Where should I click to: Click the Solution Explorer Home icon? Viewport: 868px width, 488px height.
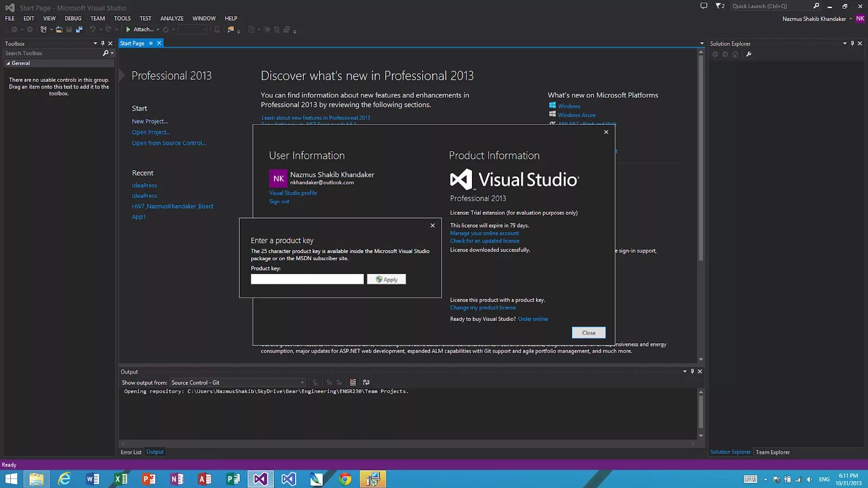(735, 54)
